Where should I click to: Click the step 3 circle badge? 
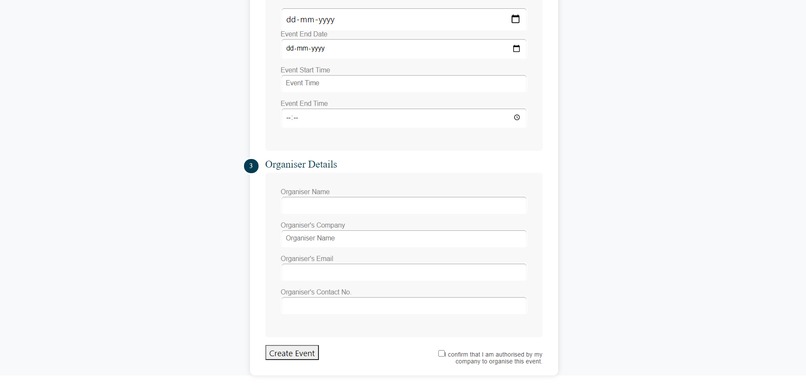[251, 166]
